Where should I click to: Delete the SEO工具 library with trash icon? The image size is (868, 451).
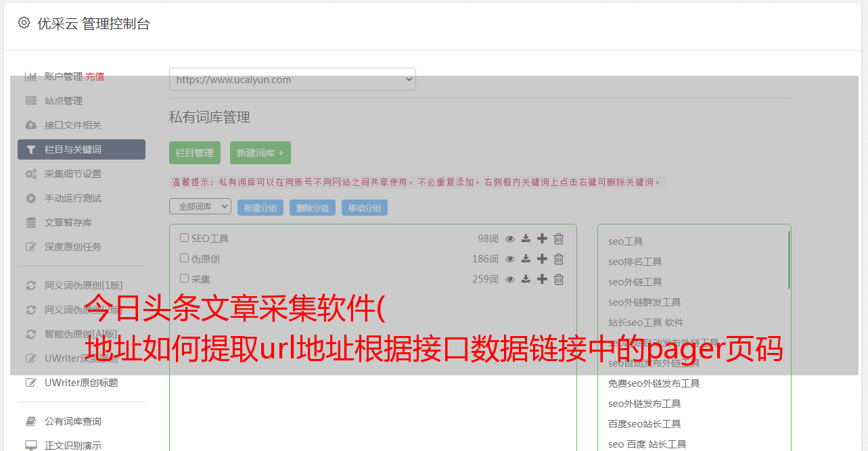click(x=559, y=239)
